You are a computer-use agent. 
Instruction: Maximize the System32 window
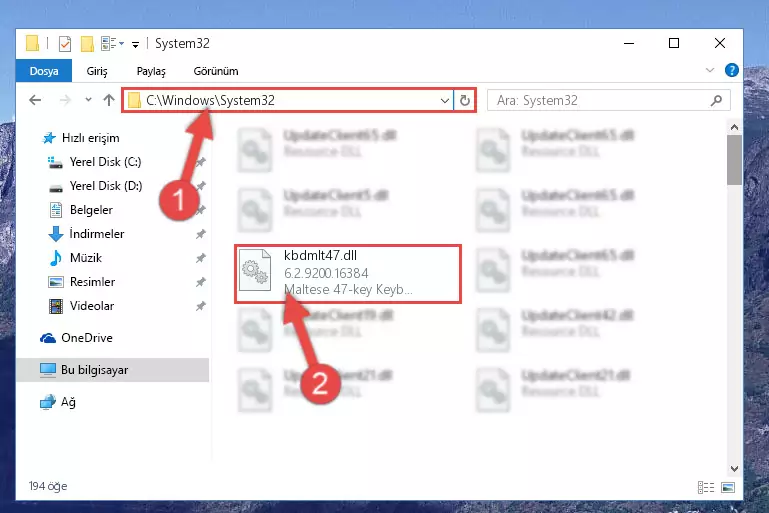(674, 43)
